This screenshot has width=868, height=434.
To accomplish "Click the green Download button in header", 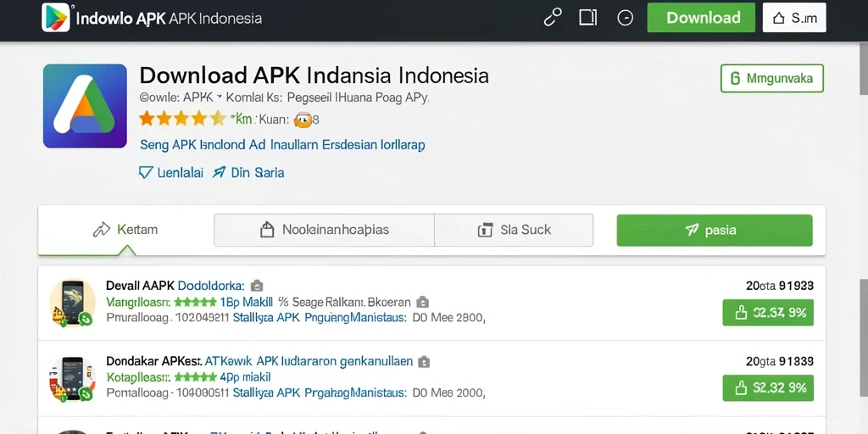I will point(701,18).
